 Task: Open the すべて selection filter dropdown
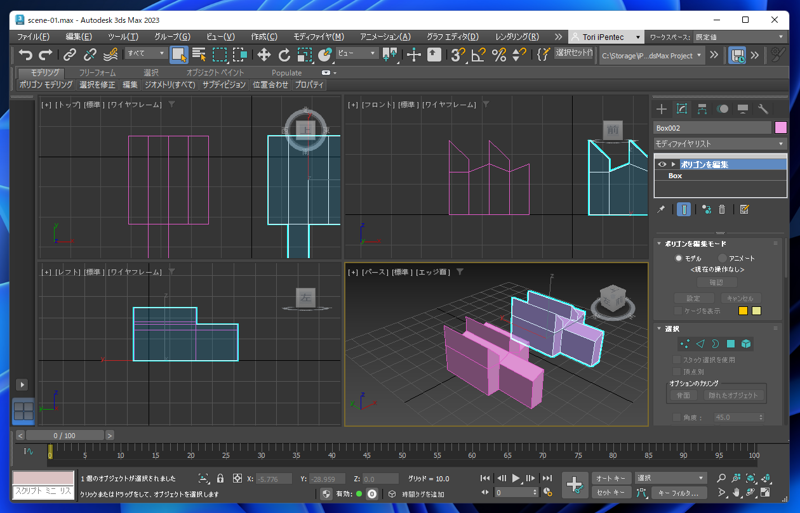point(146,53)
